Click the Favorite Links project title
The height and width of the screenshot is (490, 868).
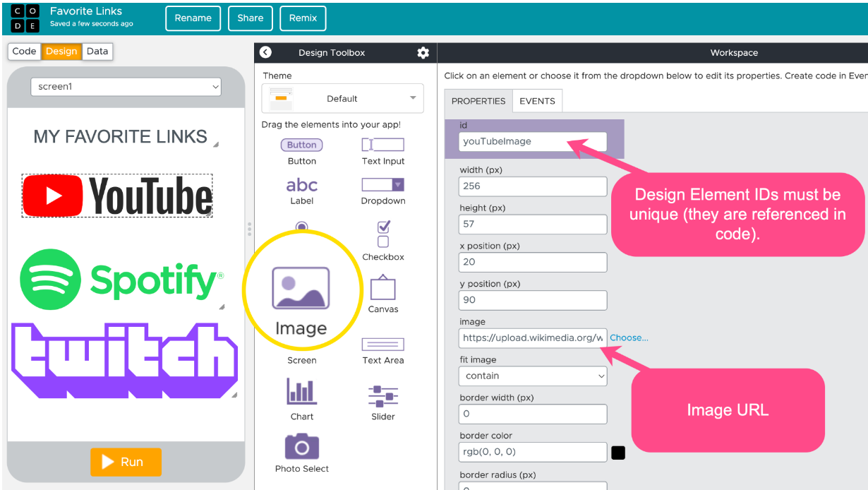coord(86,11)
